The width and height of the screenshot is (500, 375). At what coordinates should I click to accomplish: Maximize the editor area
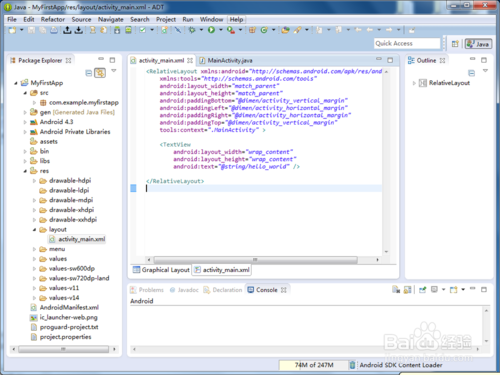pos(390,60)
